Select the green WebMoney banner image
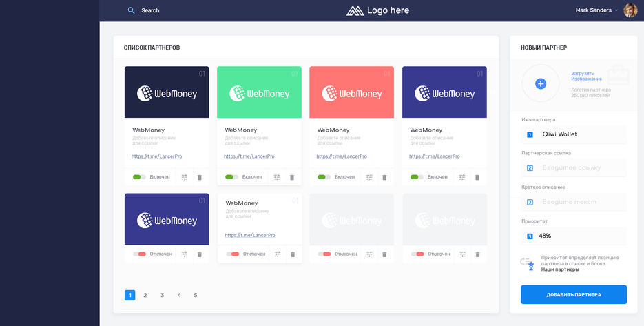This screenshot has height=326, width=644. tap(259, 92)
